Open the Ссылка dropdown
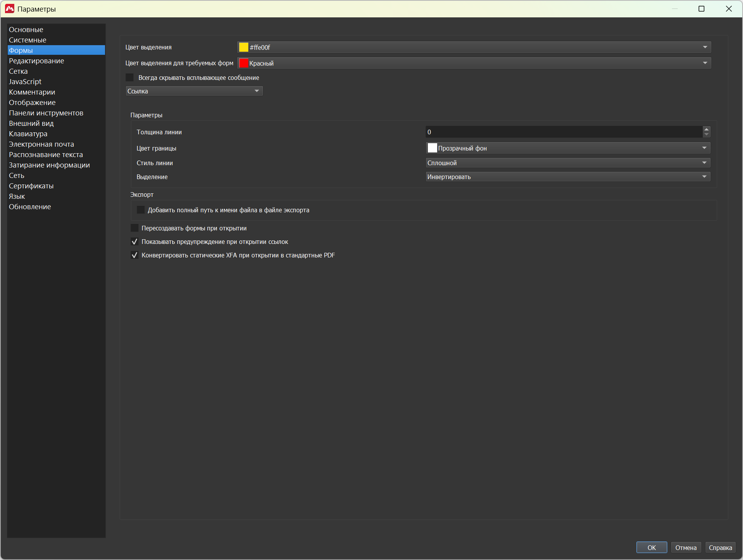 coord(194,91)
